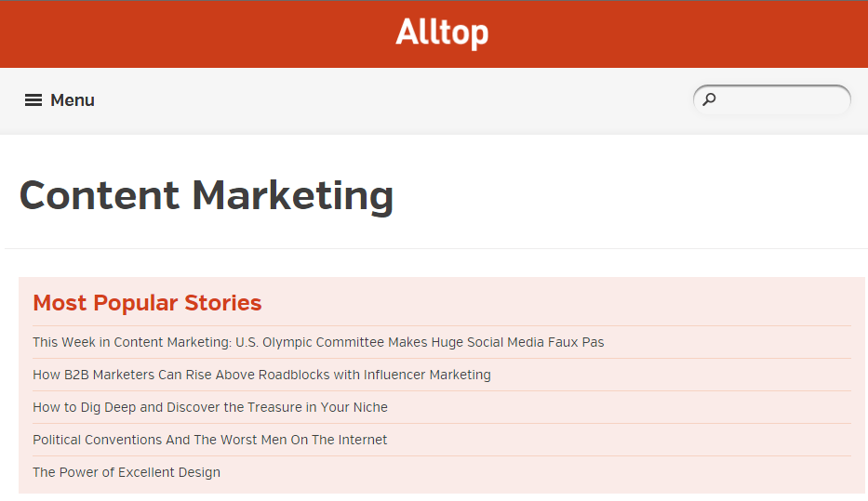Click the hamburger menu icon
Image resolution: width=868 pixels, height=501 pixels.
click(33, 100)
